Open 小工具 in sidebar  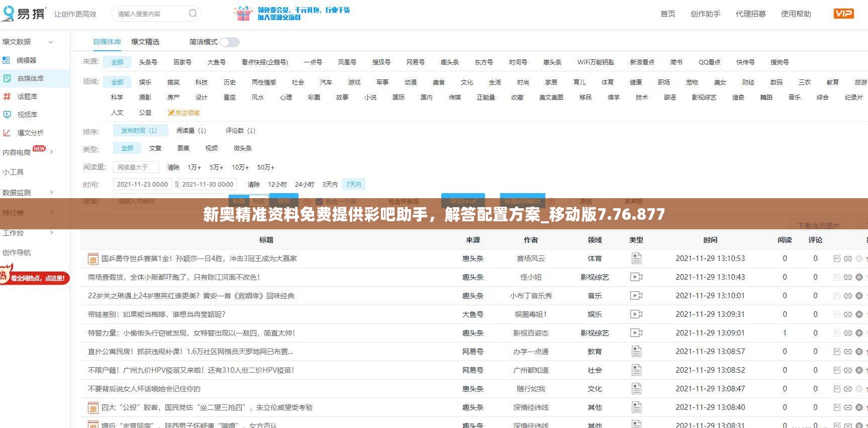13,172
